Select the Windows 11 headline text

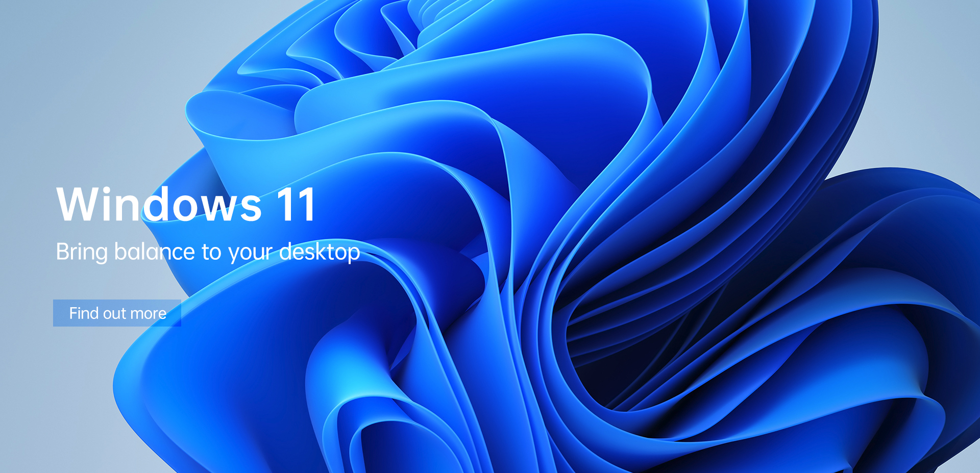186,204
